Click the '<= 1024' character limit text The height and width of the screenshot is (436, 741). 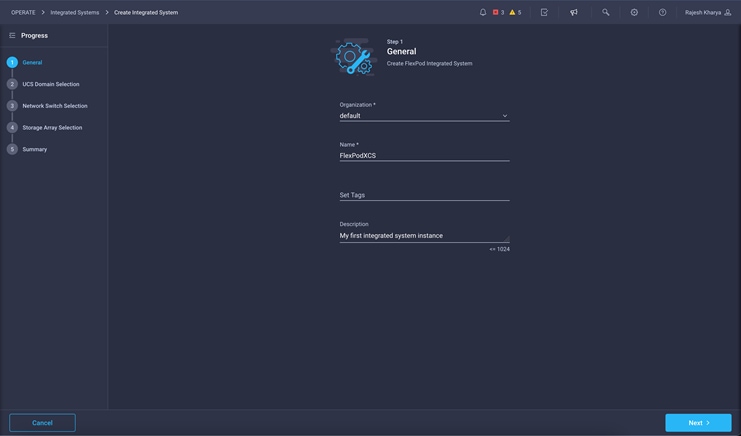click(x=500, y=249)
